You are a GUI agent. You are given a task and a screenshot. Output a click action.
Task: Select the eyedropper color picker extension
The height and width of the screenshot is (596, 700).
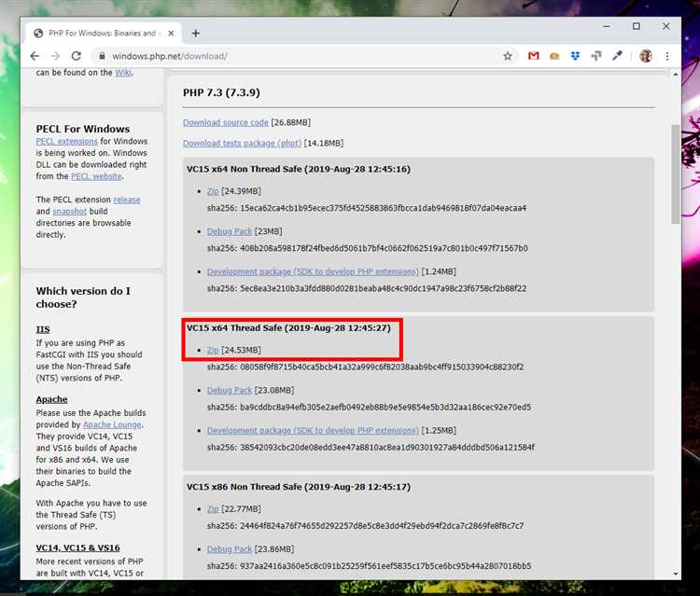click(617, 56)
